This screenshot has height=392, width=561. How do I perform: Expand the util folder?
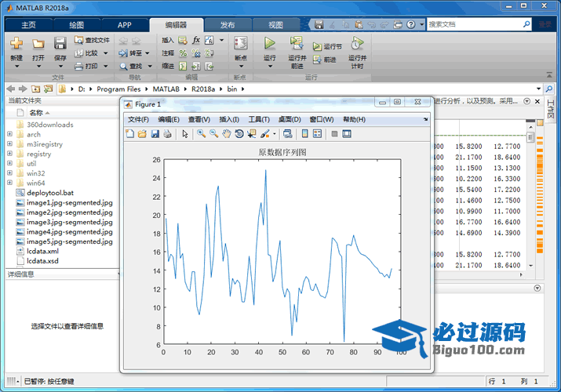coord(9,163)
